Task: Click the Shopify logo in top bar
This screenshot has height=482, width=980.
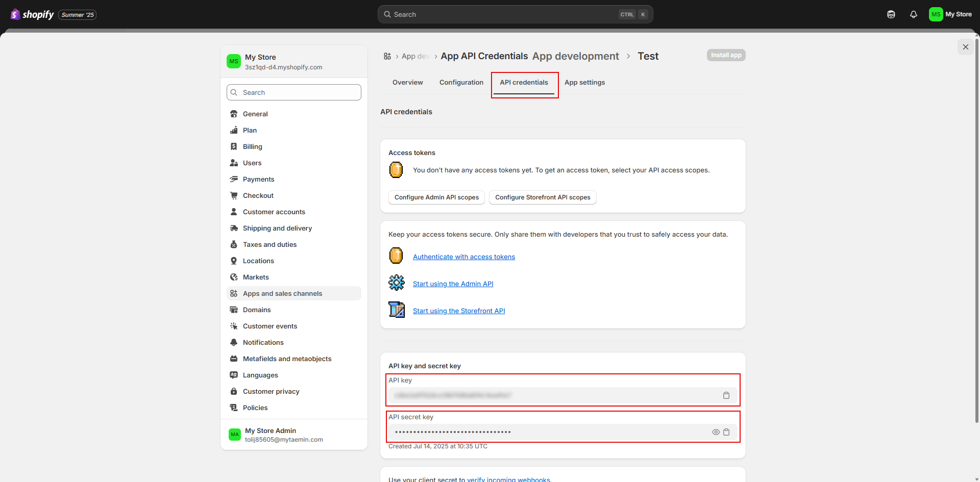Action: pos(32,14)
